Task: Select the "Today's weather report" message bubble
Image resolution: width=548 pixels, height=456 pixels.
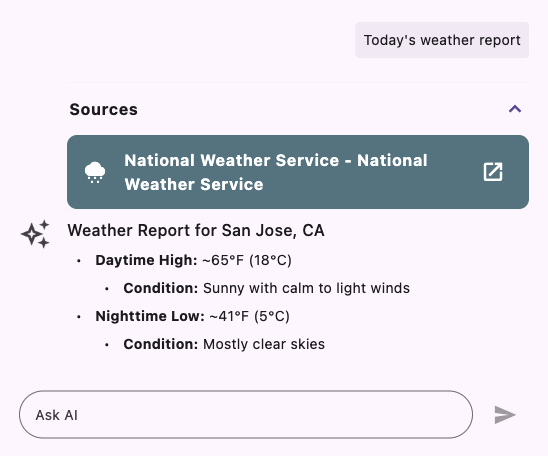Action: point(442,40)
